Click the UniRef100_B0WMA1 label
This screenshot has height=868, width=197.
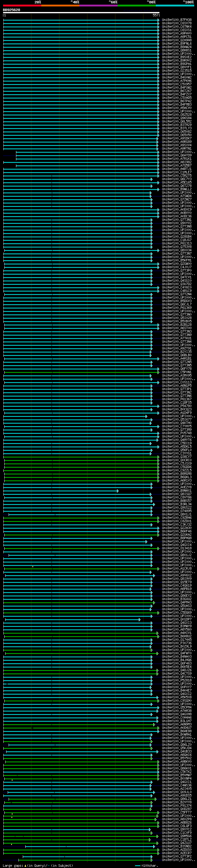point(177,735)
